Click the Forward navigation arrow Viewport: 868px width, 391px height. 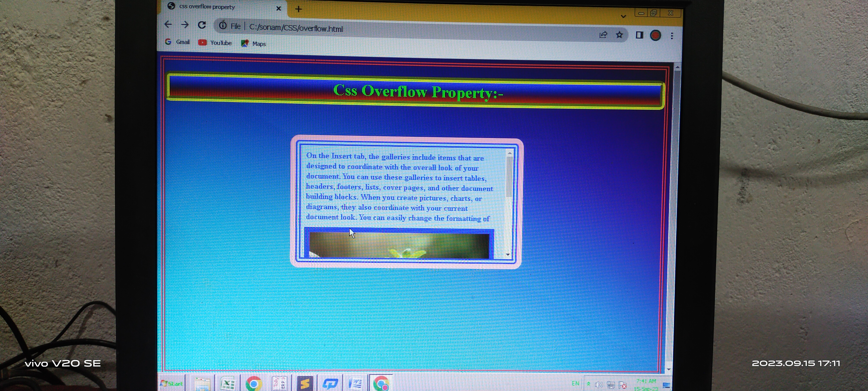(184, 25)
